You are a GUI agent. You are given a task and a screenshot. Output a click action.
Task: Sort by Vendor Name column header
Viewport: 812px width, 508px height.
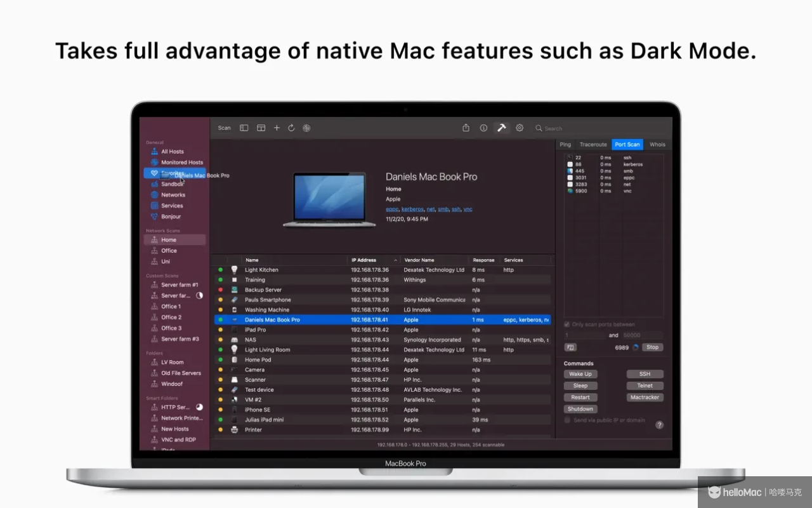(x=435, y=260)
